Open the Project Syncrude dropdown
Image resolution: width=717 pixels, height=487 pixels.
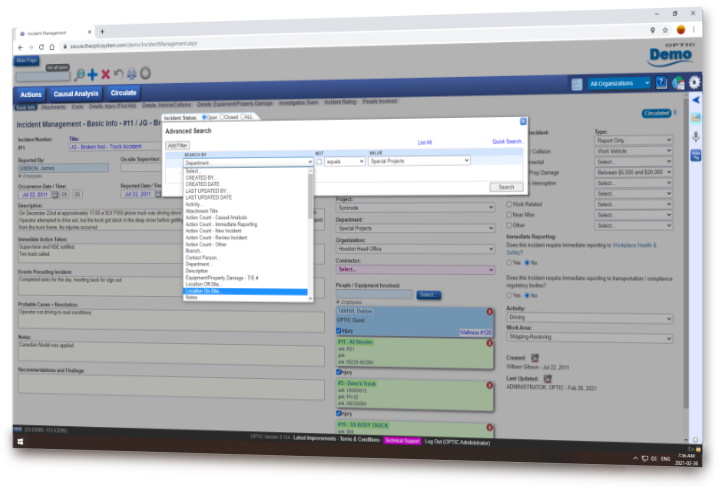coord(415,208)
